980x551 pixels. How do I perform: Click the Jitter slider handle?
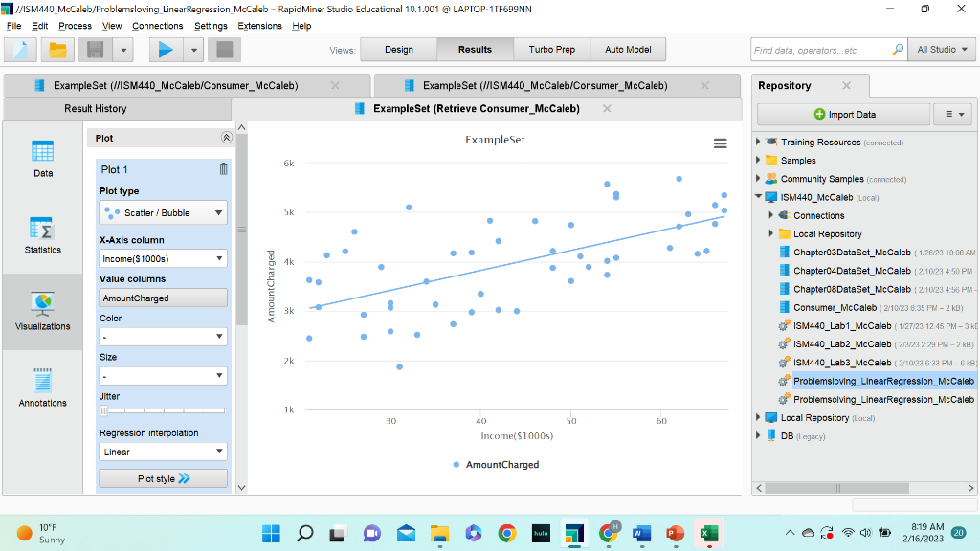(104, 410)
